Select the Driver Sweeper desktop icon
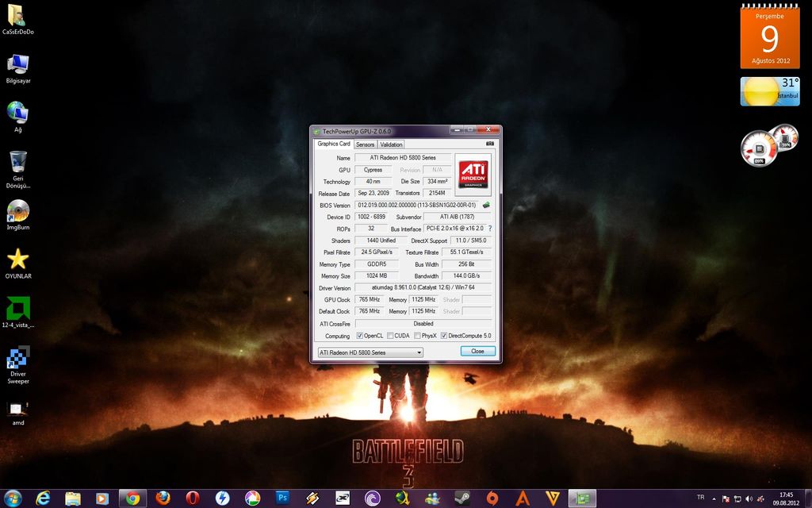 pos(18,365)
